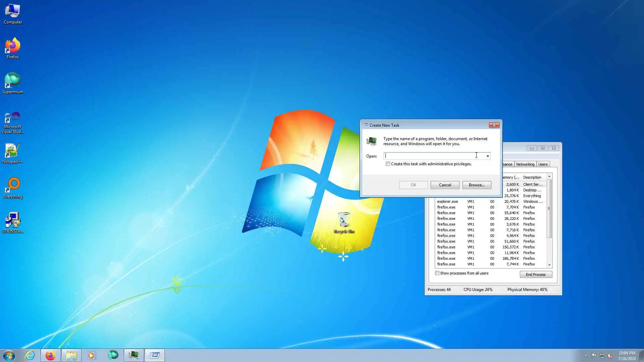Click the process list scroll-down arrow
The image size is (644, 362).
549,265
